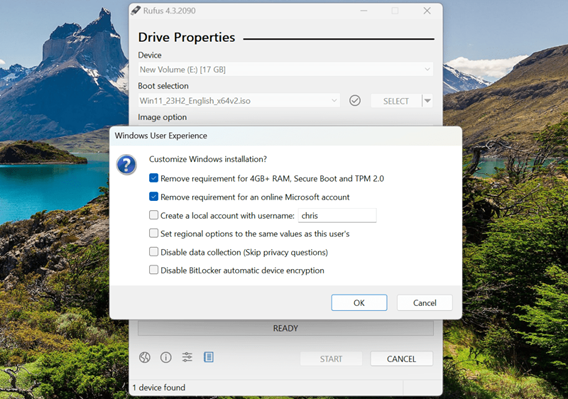The image size is (568, 399).
Task: Expand the Device dropdown New Volume (E:)
Action: pos(285,69)
